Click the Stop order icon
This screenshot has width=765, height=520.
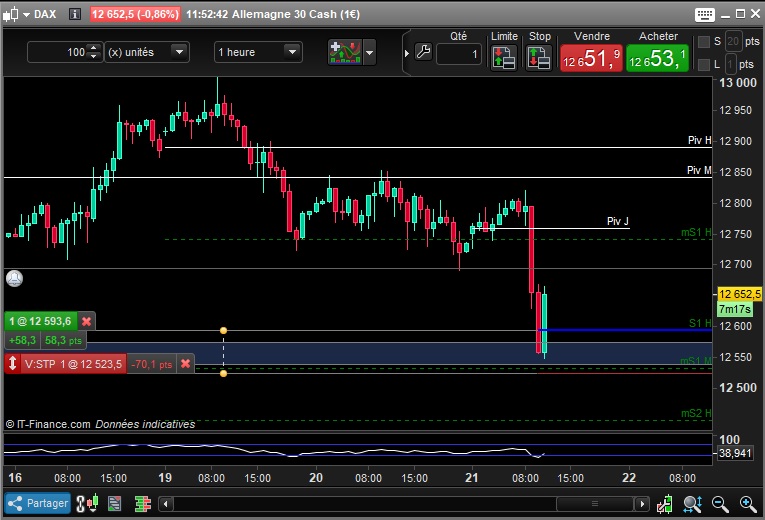coord(539,58)
